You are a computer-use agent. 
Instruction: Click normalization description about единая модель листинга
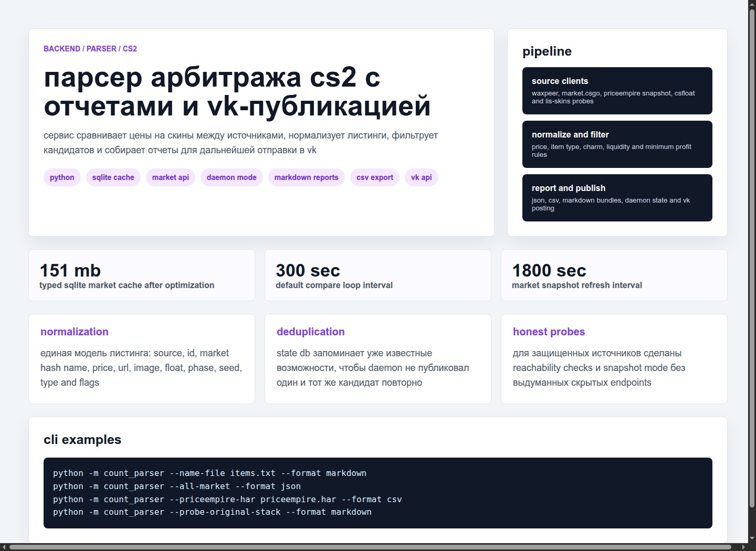tap(141, 368)
